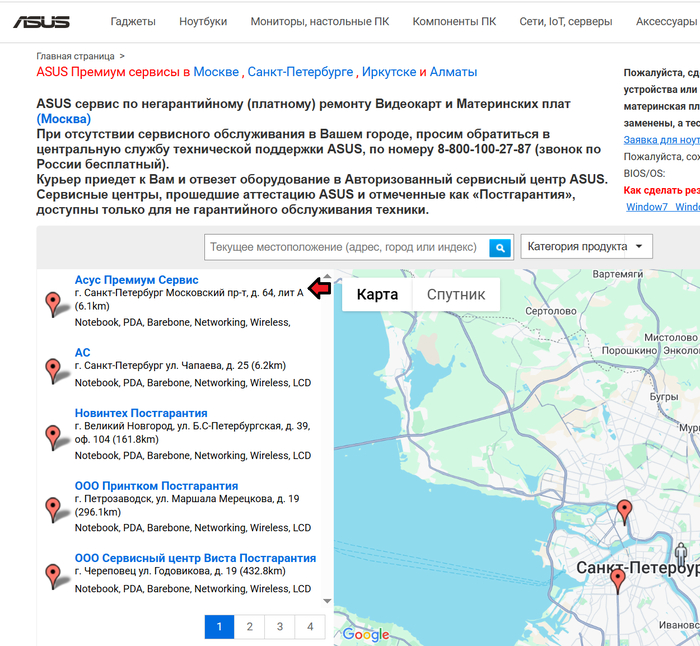
Task: Click the map pin beside АС listing
Action: click(x=54, y=371)
